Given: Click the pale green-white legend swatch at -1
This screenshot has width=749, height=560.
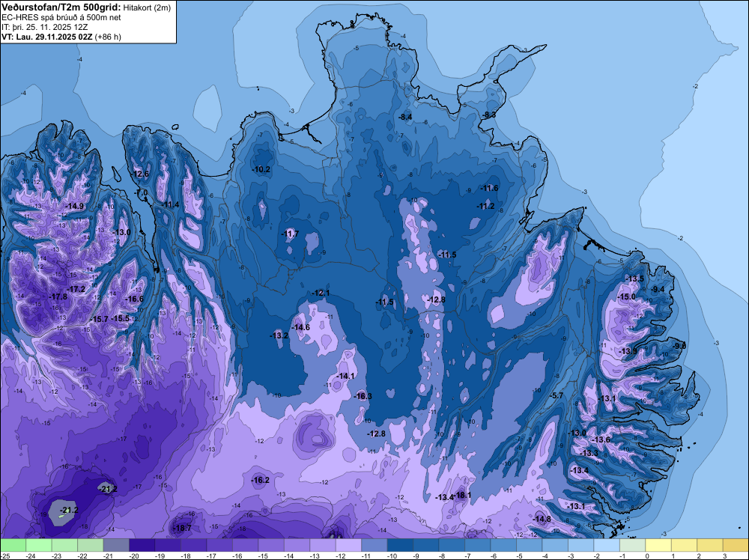Looking at the screenshot, I should pyautogui.click(x=632, y=545).
